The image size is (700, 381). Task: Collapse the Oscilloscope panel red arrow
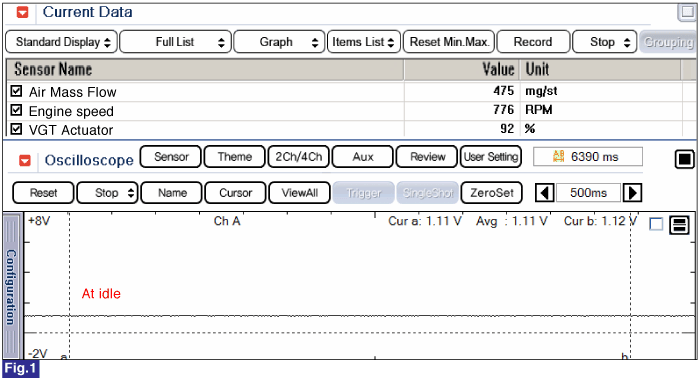point(25,160)
